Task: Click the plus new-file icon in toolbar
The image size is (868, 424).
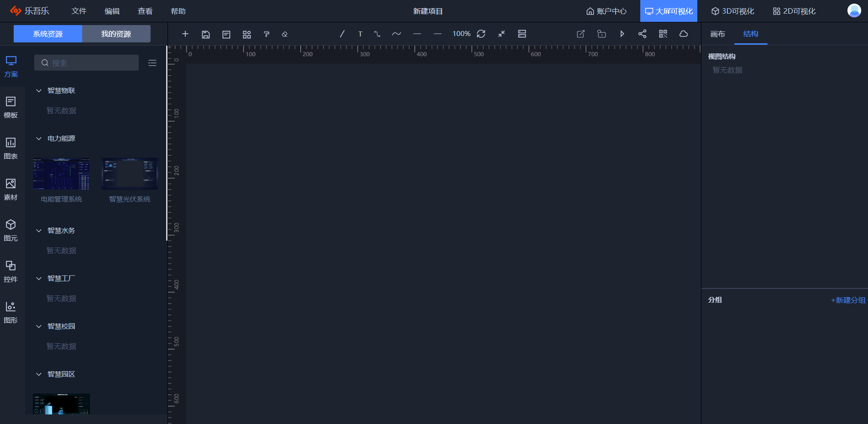Action: click(185, 34)
